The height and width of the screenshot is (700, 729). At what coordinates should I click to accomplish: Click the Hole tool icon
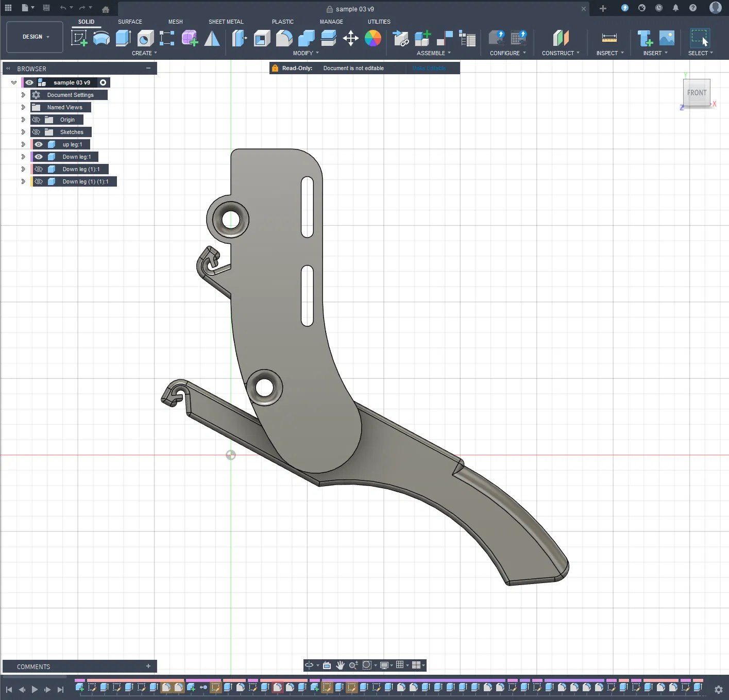[145, 38]
